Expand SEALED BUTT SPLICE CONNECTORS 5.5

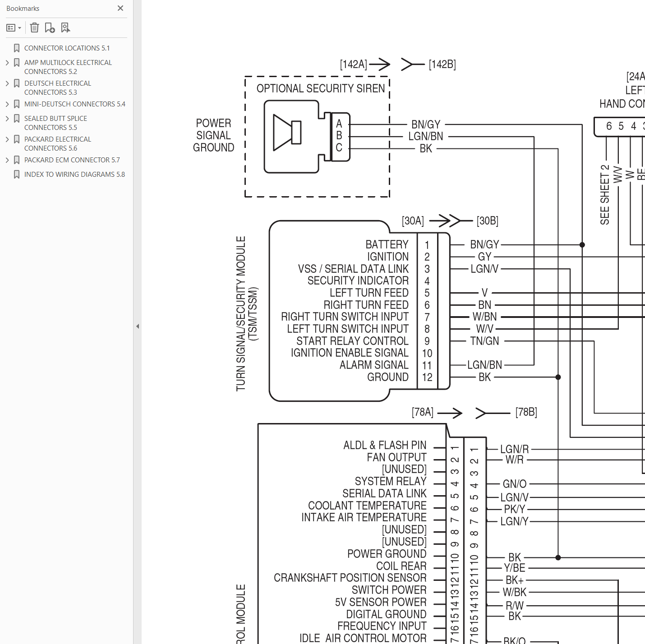pos(7,118)
